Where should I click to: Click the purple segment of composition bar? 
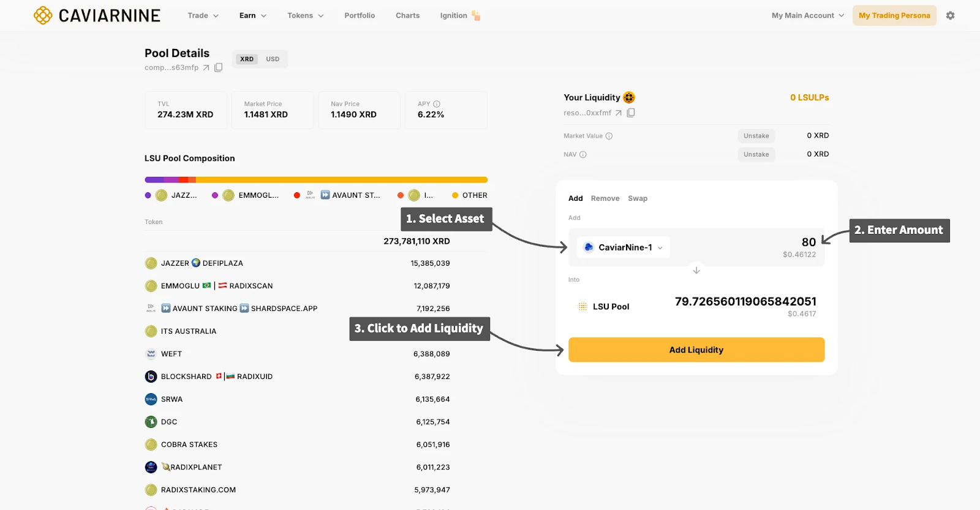click(154, 180)
